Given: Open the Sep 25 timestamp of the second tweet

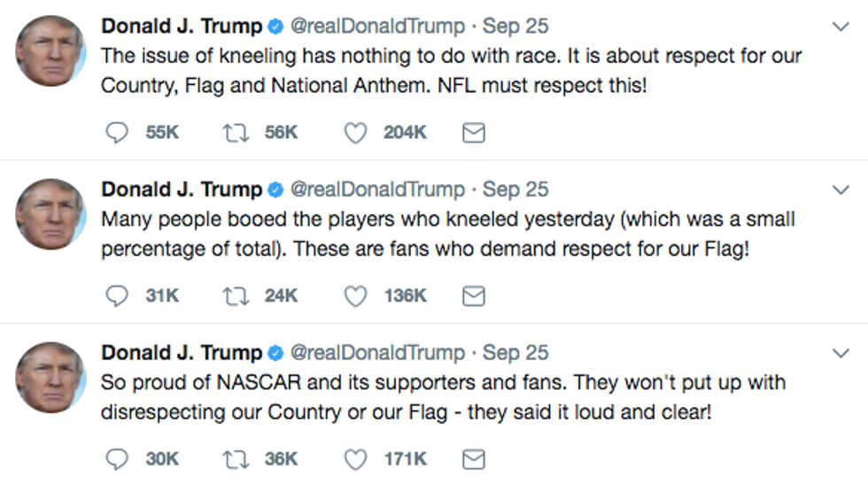Looking at the screenshot, I should point(515,189).
